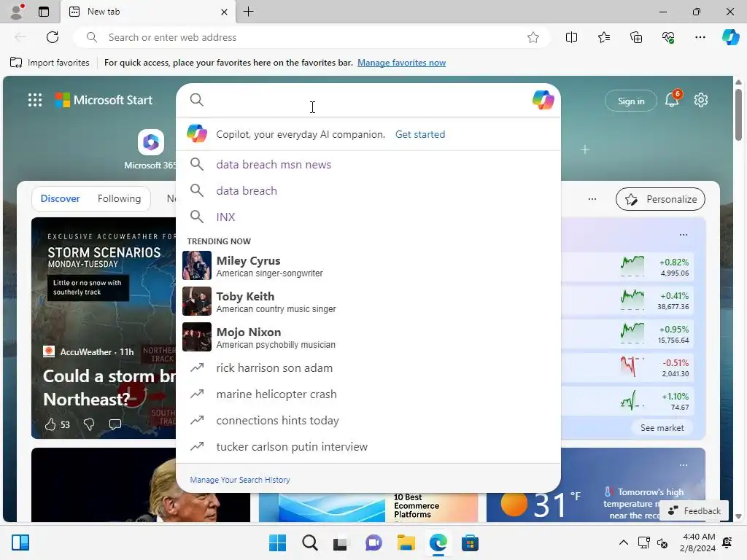Open Windows Widgets panel on taskbar
747x560 pixels.
[x=20, y=542]
